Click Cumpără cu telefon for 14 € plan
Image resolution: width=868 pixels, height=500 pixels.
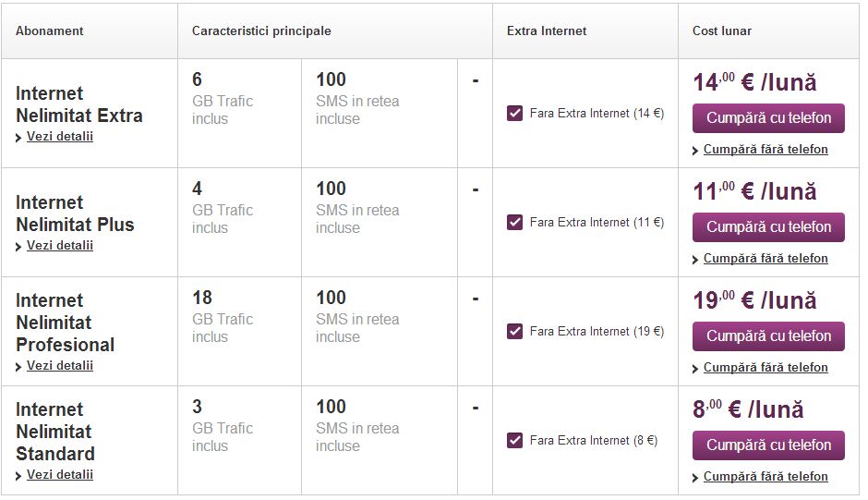pos(768,118)
